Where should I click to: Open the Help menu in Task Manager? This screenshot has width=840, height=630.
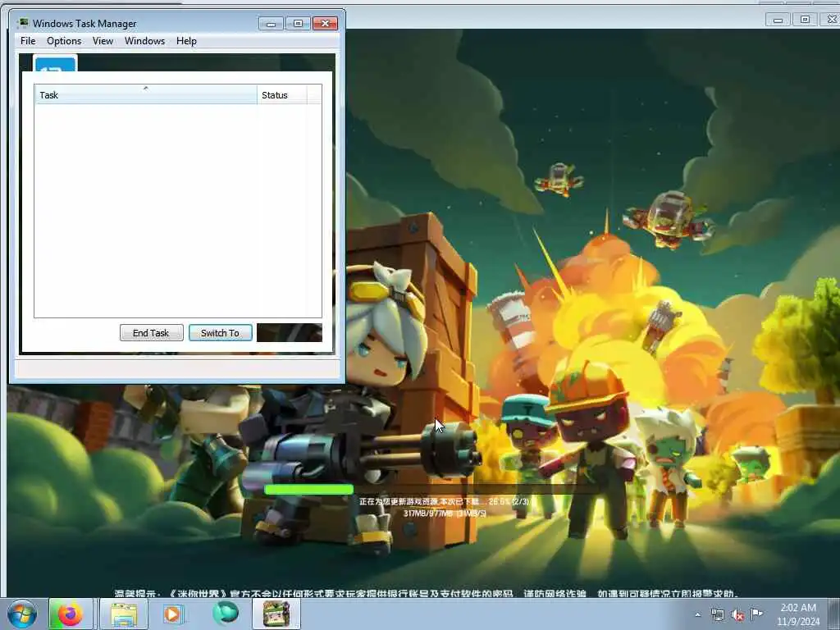(x=186, y=41)
